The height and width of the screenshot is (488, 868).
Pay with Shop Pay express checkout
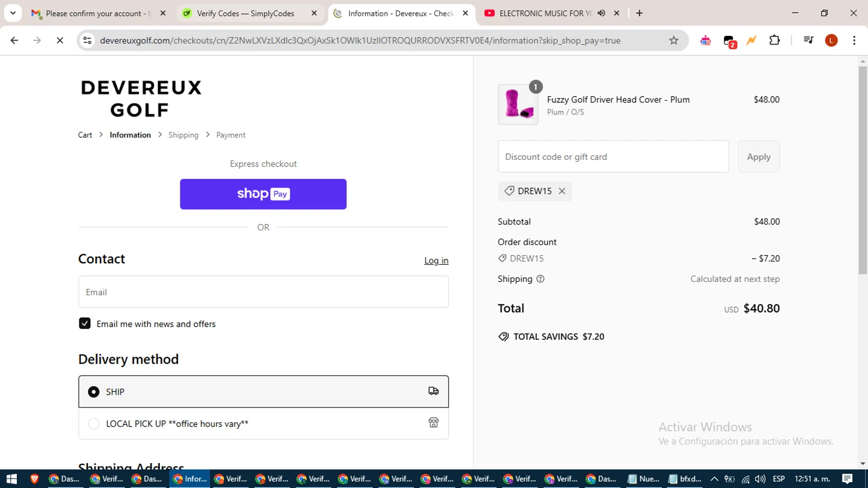click(263, 194)
